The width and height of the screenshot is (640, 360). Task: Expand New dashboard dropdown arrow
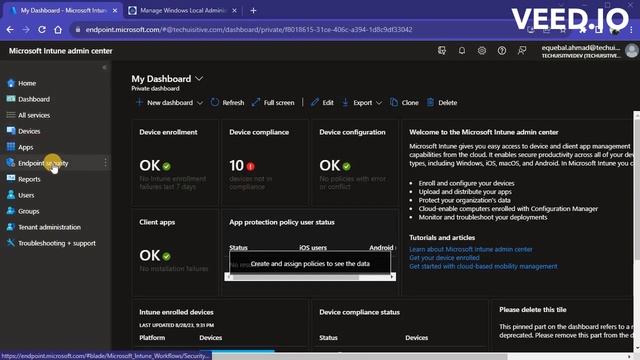200,103
